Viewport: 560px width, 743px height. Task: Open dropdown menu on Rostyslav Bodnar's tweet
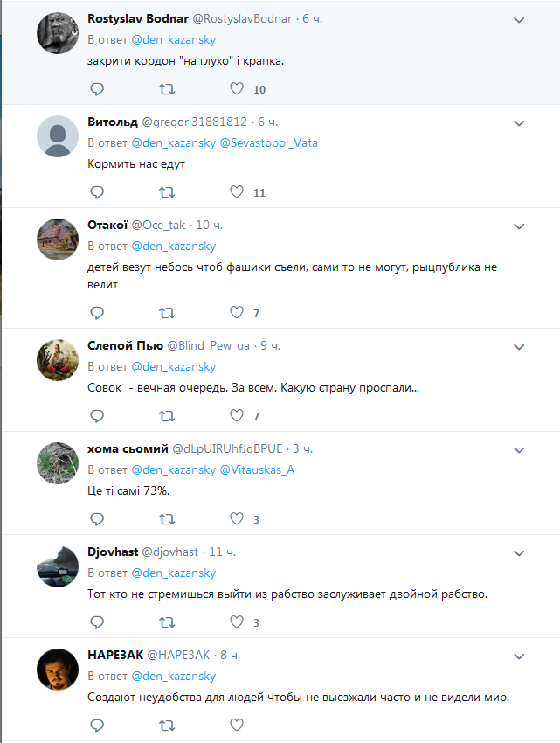click(x=518, y=20)
